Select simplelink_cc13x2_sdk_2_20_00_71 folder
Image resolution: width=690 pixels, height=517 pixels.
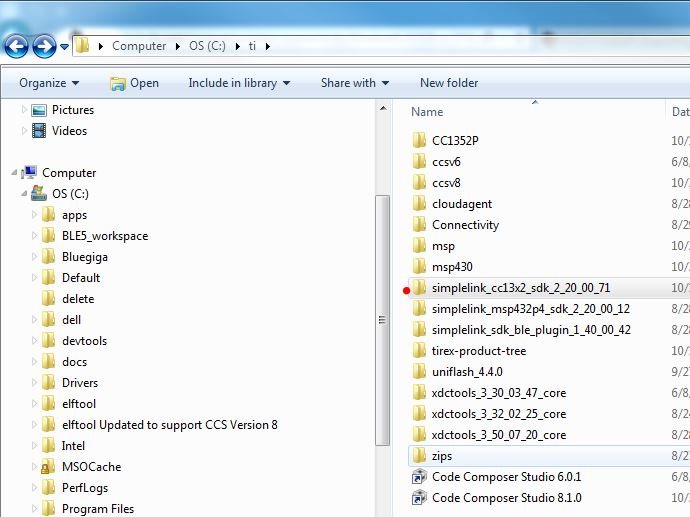point(521,288)
